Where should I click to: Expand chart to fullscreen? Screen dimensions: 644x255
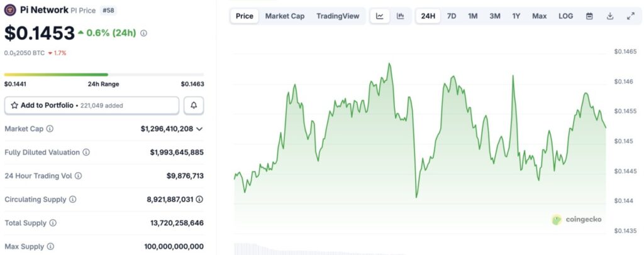(x=631, y=16)
